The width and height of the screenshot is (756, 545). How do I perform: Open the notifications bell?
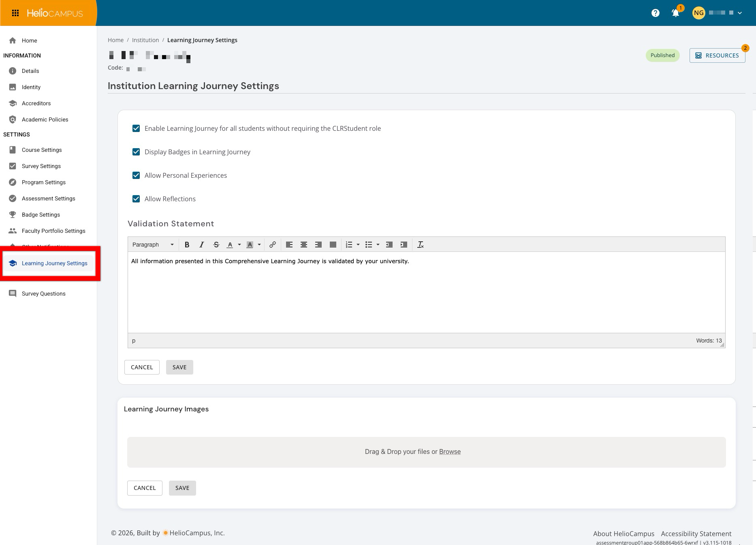(x=675, y=13)
